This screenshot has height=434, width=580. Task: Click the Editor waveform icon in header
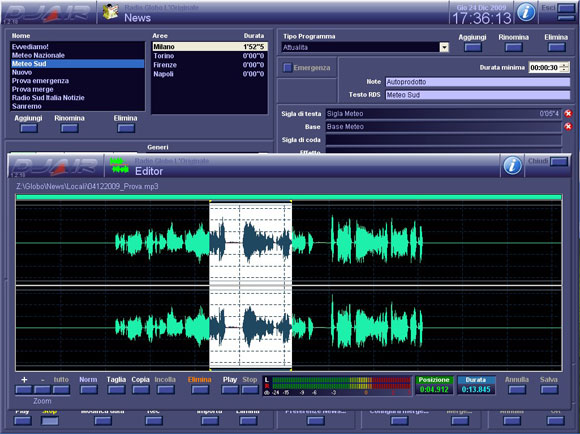tap(119, 165)
